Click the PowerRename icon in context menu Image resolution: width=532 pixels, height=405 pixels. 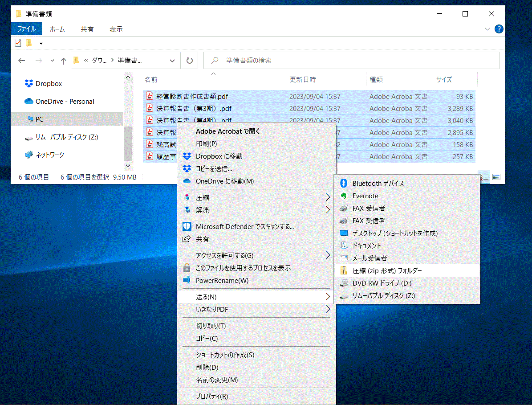(x=187, y=280)
